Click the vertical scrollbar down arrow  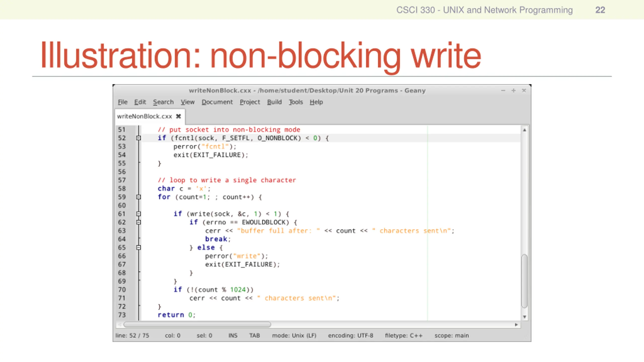[x=525, y=317]
